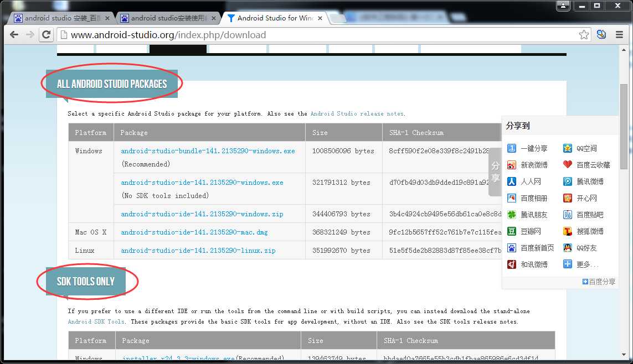Download android-studio-ide-141.2135290-windows.zip

202,214
